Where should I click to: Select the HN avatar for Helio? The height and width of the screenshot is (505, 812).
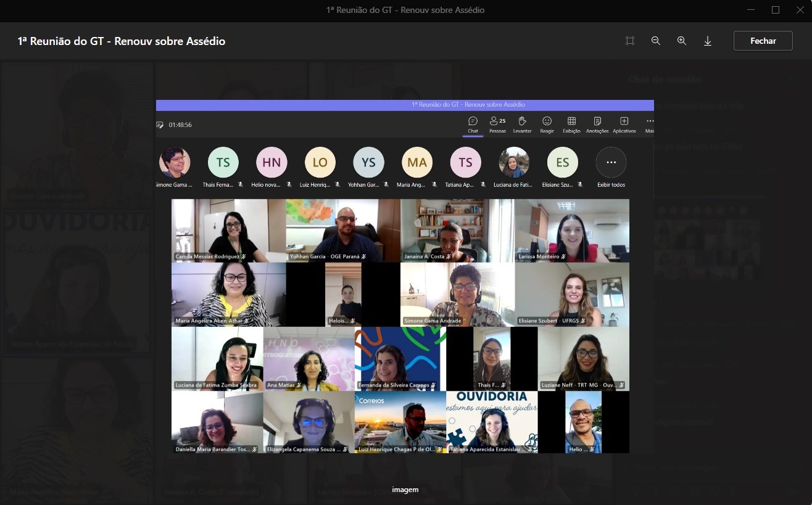[x=271, y=163]
